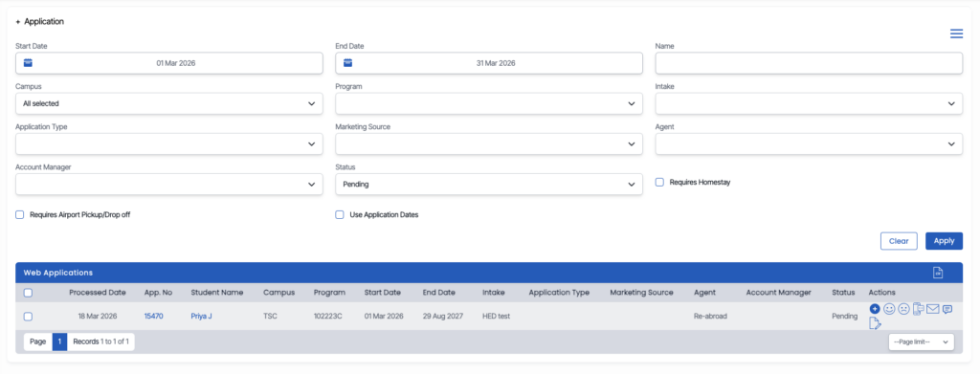Click the Pending status cell in table

[x=844, y=317]
